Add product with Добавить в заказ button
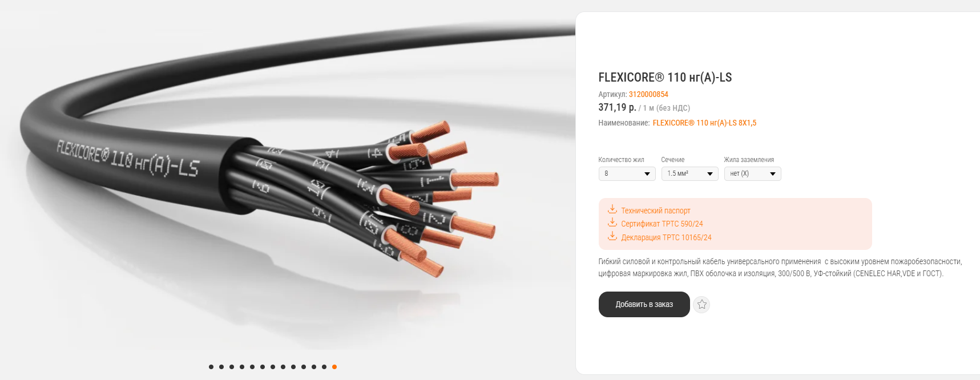Screen dimensions: 980x380 click(644, 305)
